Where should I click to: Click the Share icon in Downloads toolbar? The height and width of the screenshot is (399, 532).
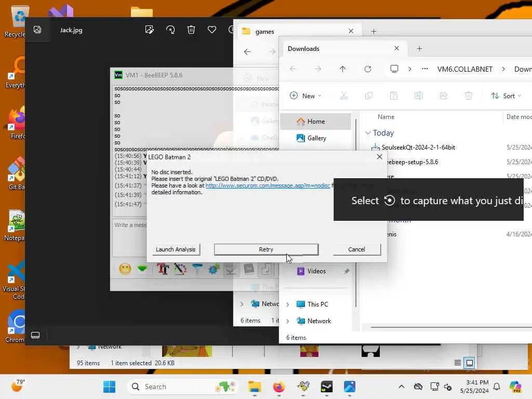444,96
